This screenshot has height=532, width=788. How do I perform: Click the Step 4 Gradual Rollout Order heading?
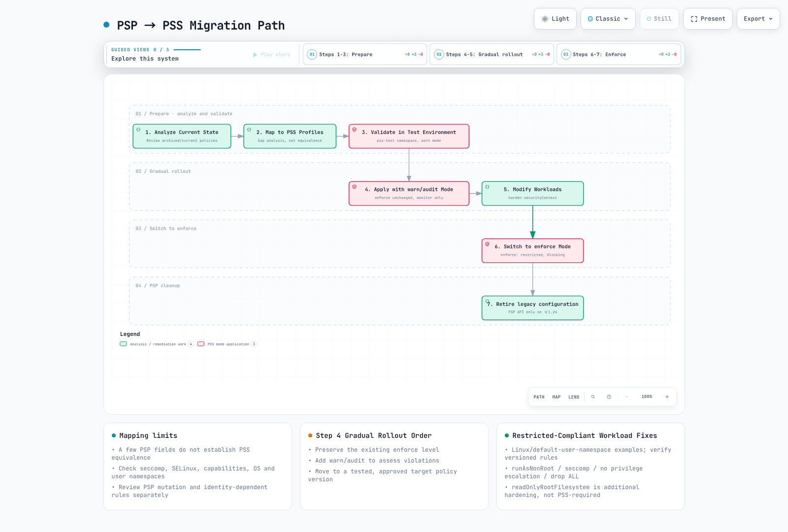373,435
